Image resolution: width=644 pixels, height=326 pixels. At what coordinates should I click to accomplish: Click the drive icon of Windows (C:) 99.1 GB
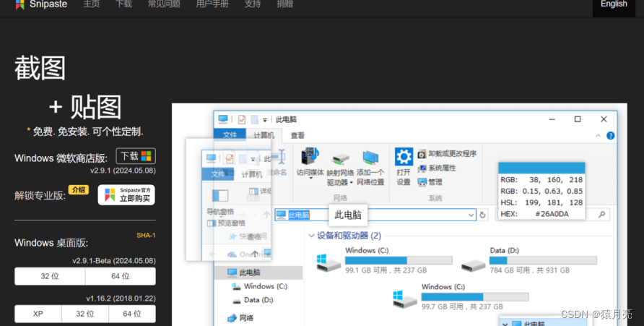(328, 262)
